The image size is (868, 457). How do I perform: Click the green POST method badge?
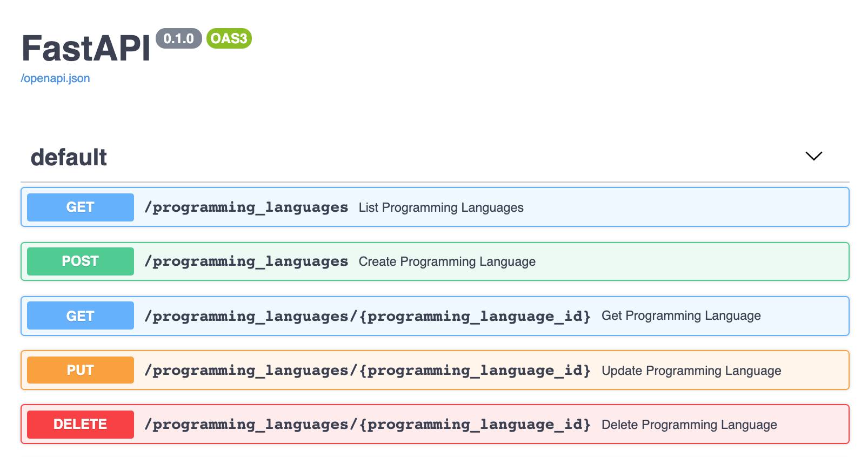81,261
